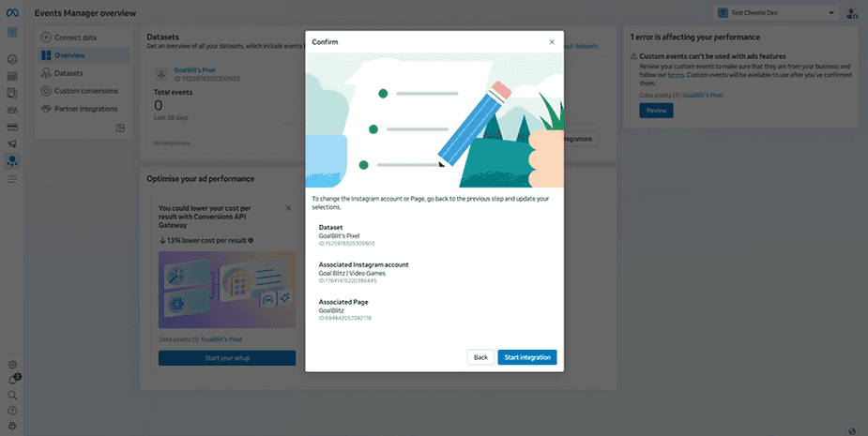Click the Optimise your ad performance heading
Image resolution: width=868 pixels, height=436 pixels.
coord(201,179)
